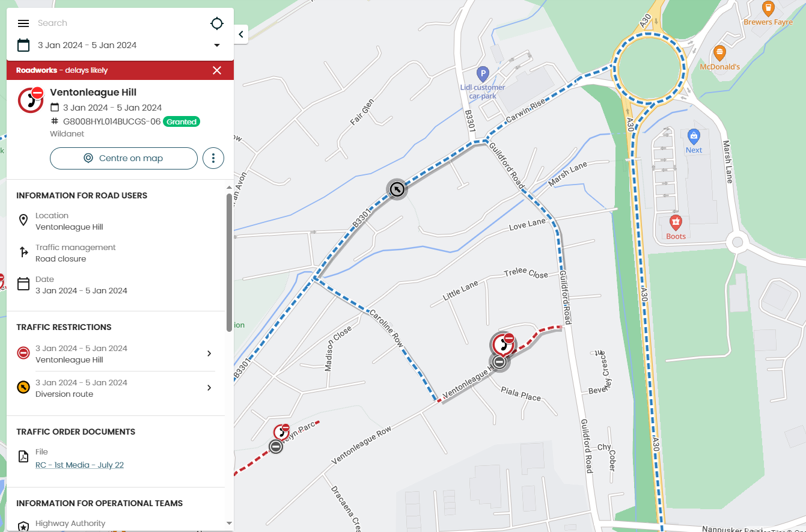
Task: Select the Ventonleague Hill roadworks map marker
Action: pyautogui.click(x=502, y=345)
